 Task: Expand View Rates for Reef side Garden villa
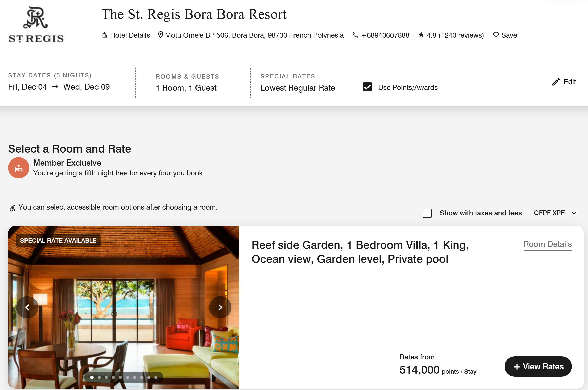538,366
